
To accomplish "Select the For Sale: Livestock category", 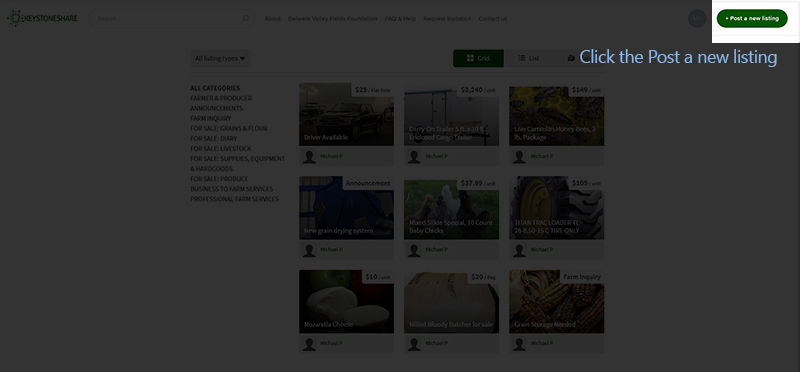I will (x=221, y=148).
